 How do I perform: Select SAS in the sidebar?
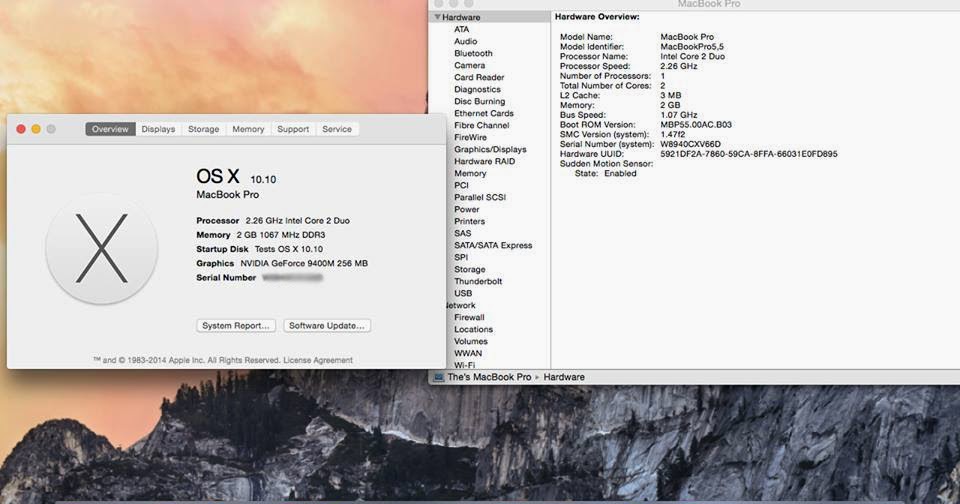[463, 233]
